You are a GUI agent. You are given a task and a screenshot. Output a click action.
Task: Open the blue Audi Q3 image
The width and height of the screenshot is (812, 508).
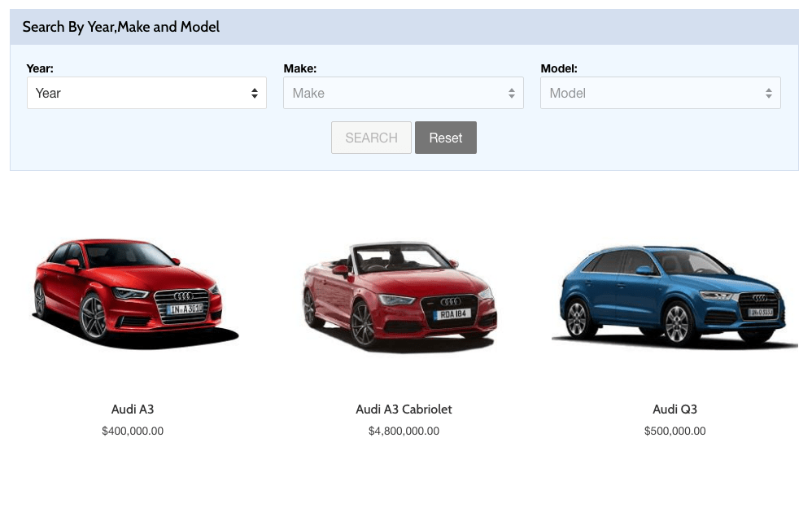(x=674, y=296)
